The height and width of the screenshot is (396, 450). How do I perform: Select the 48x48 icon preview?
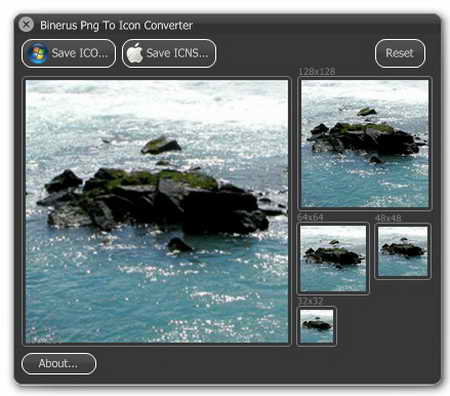403,251
